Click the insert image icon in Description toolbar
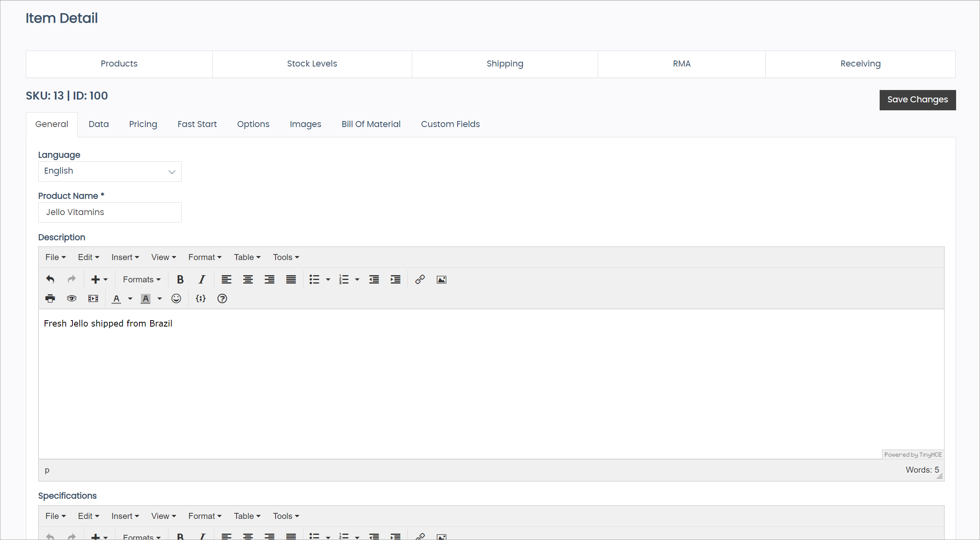 pos(441,280)
